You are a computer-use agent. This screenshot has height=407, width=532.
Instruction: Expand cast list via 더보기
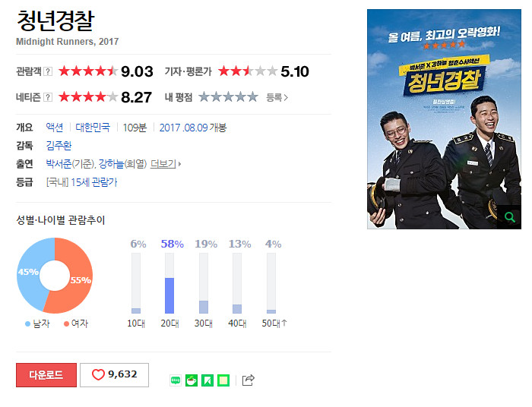[166, 164]
